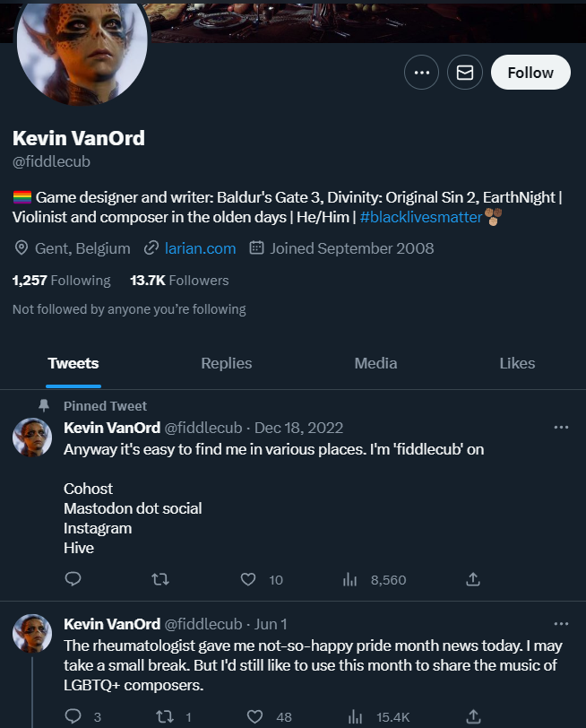Share the pinned tweet

pos(473,579)
